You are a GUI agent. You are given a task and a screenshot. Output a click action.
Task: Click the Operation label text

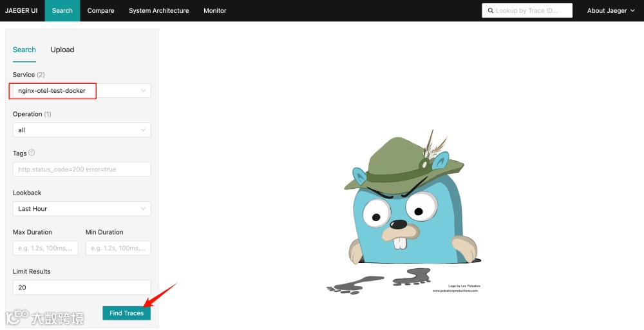click(x=27, y=114)
